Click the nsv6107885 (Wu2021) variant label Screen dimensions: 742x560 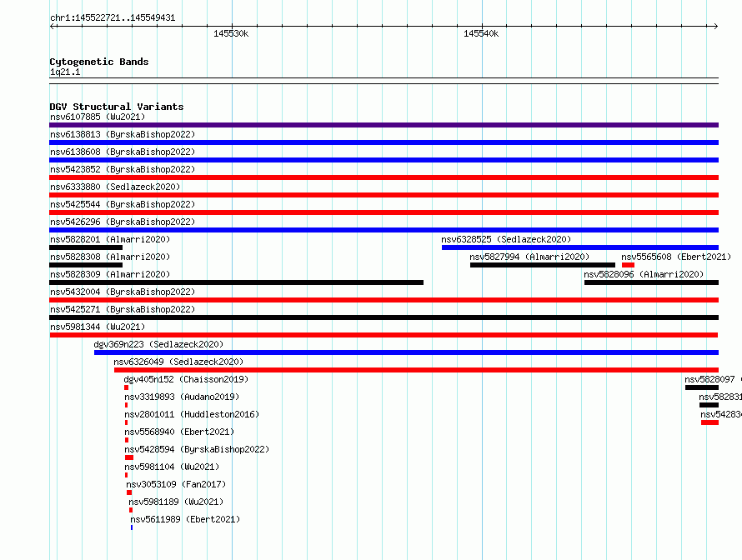pos(98,117)
